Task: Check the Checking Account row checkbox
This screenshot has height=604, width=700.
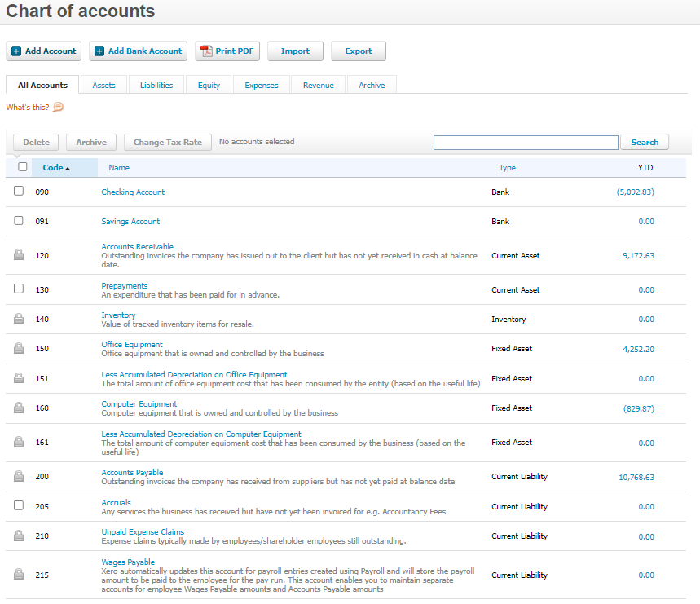Action: pyautogui.click(x=19, y=192)
